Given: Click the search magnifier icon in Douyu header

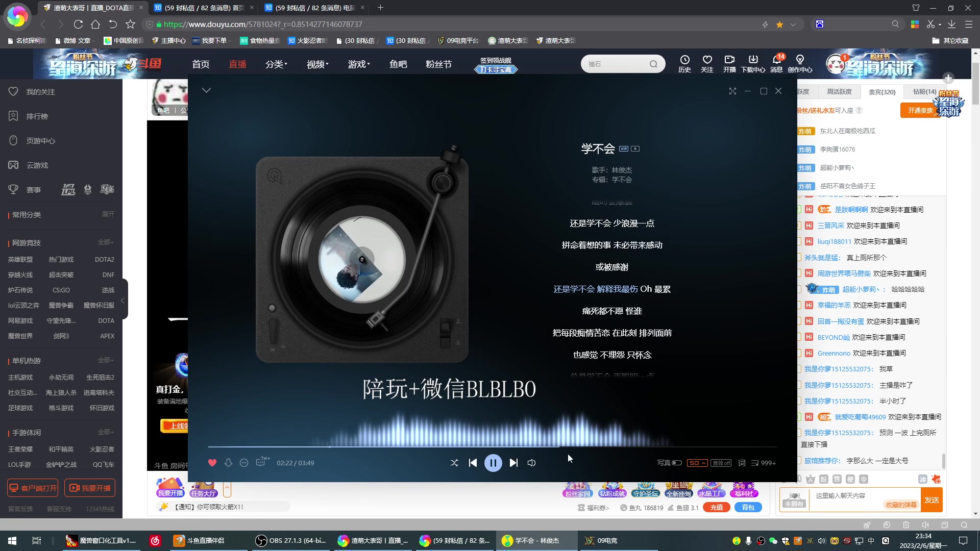Looking at the screenshot, I should pyautogui.click(x=653, y=64).
